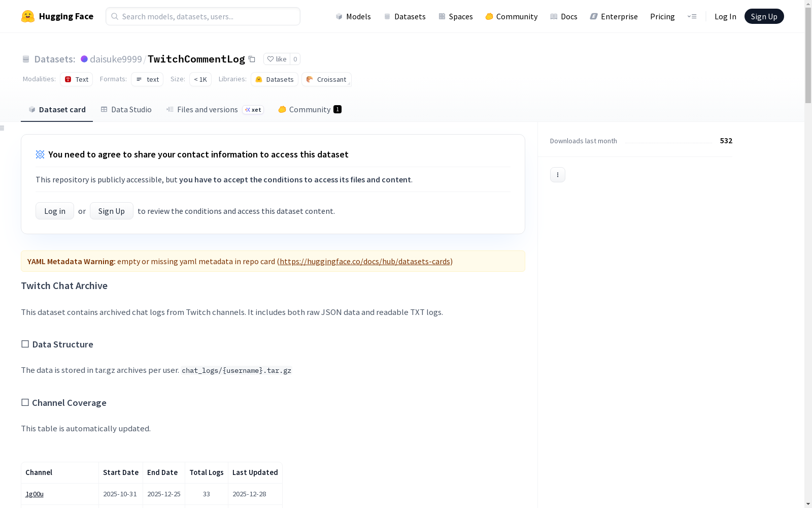Switch to the Dataset card tab
This screenshot has height=508, width=812.
pos(57,109)
